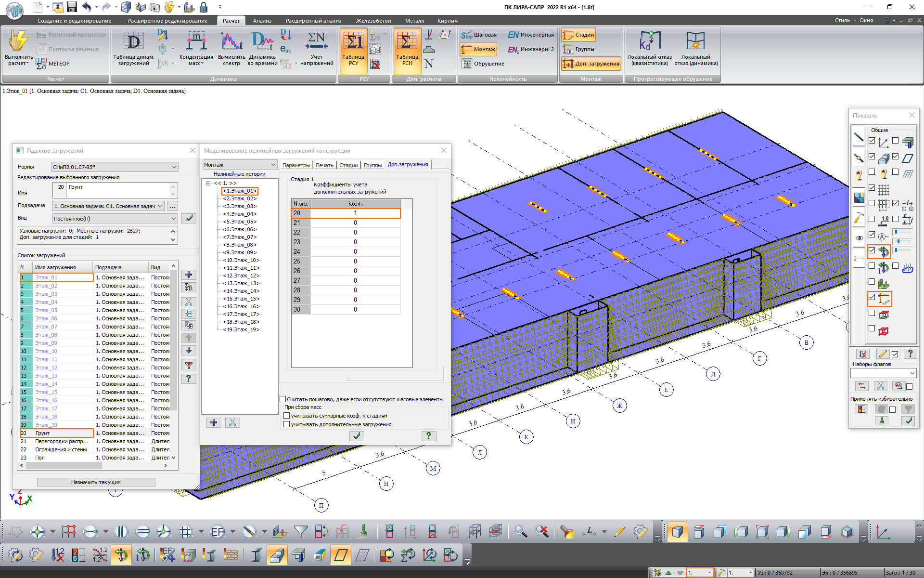
Task: Switch to the Анализ ribbon tab
Action: (x=262, y=21)
